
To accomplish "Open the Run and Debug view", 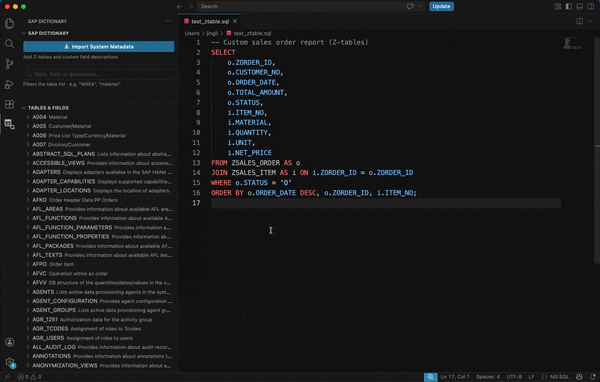I will 10,84.
